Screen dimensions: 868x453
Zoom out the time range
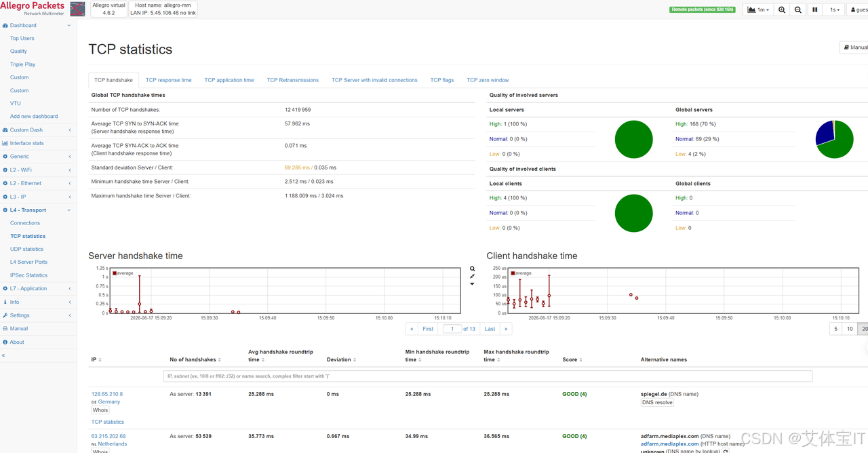(798, 9)
